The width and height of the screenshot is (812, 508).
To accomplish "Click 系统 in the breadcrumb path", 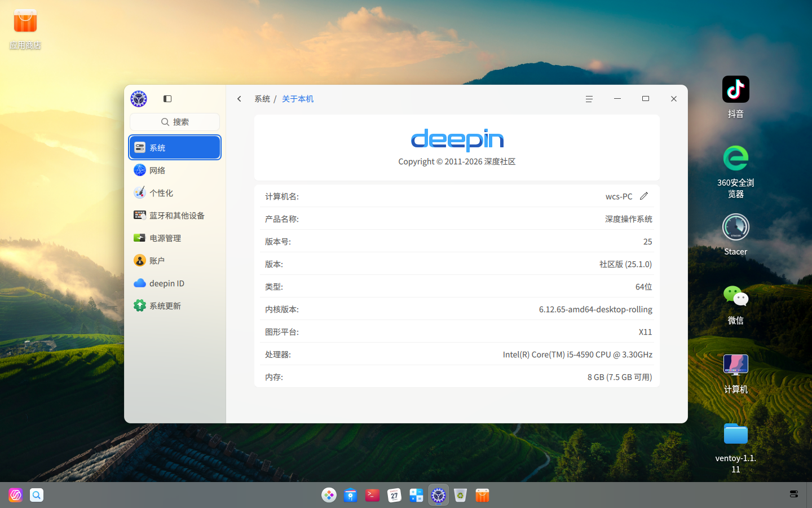I will (262, 98).
